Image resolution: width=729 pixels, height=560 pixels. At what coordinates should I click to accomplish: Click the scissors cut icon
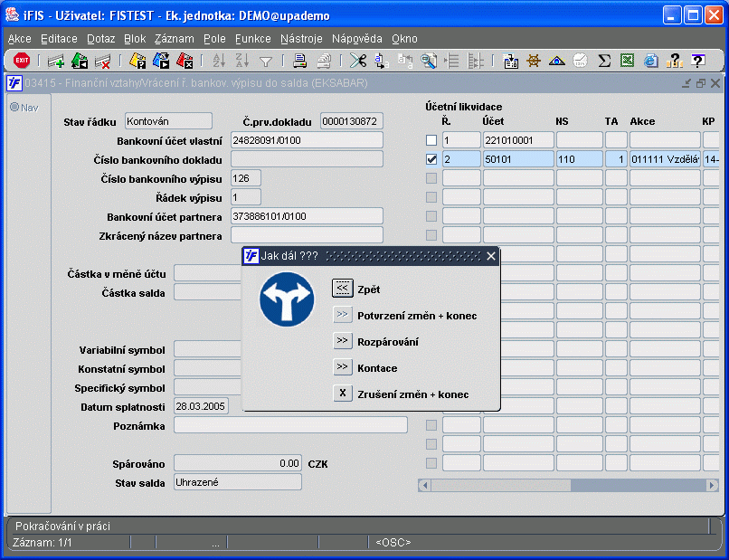click(x=358, y=61)
